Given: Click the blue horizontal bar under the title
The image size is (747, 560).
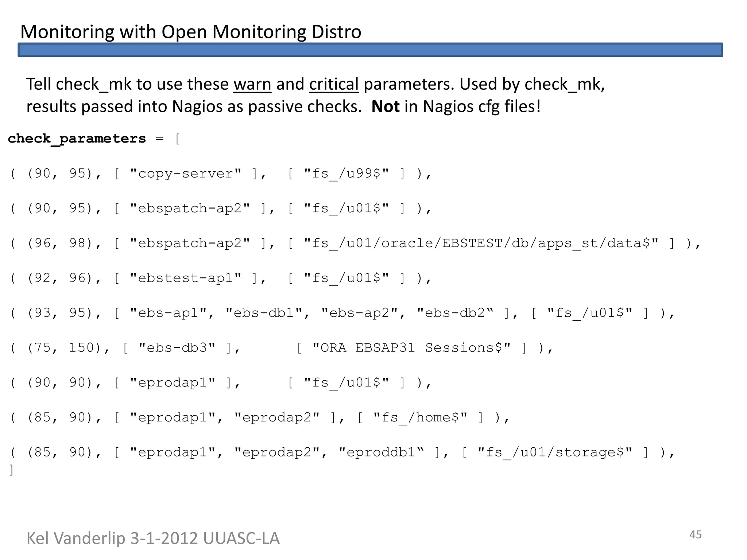Looking at the screenshot, I should click(x=370, y=50).
